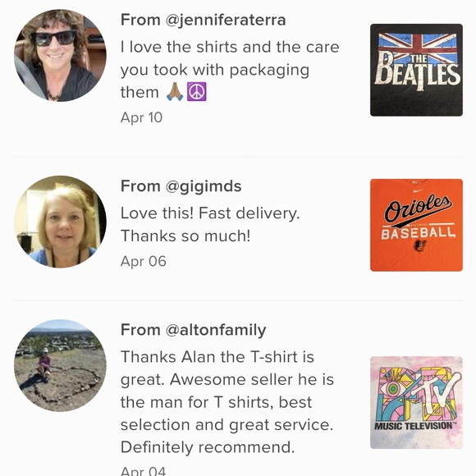The height and width of the screenshot is (476, 476).
Task: Tap @gigimds' round profile avatar
Action: (x=60, y=222)
